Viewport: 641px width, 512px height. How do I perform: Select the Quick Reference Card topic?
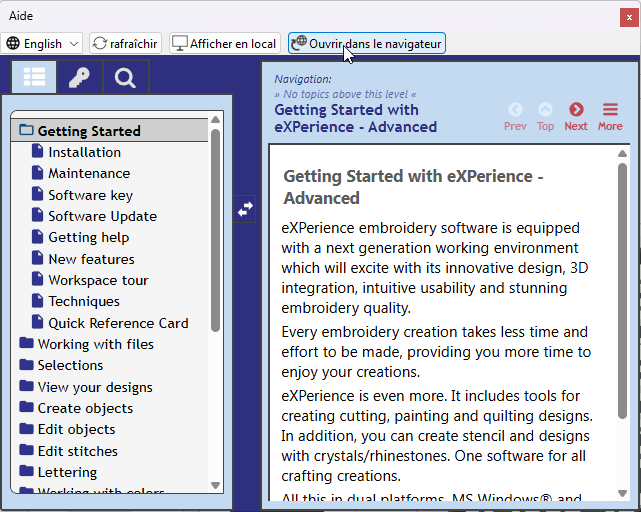tap(118, 323)
